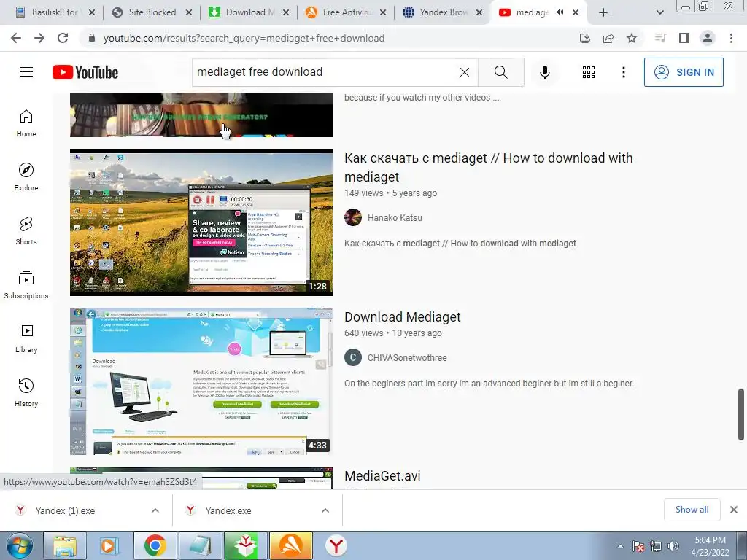Screen dimensions: 747x560
Task: Open History in the sidebar
Action: tap(26, 393)
